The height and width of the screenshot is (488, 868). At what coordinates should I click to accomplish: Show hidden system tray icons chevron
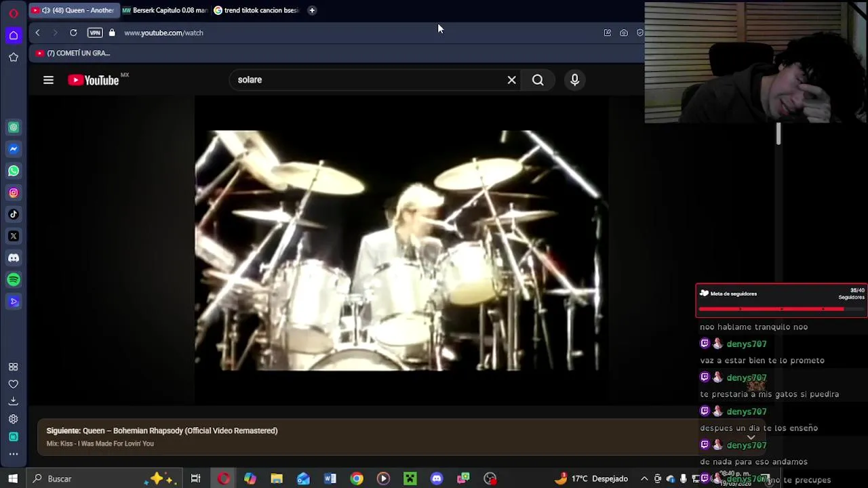(644, 479)
